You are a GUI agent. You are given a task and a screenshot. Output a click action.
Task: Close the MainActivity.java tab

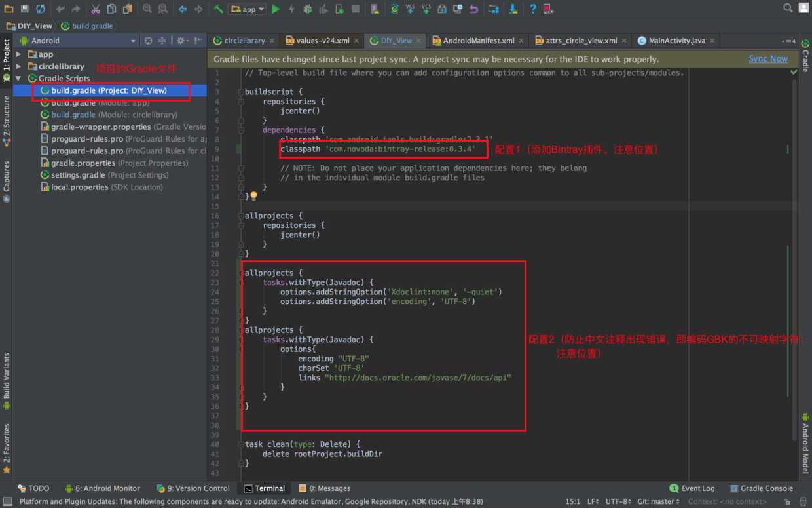click(x=712, y=41)
